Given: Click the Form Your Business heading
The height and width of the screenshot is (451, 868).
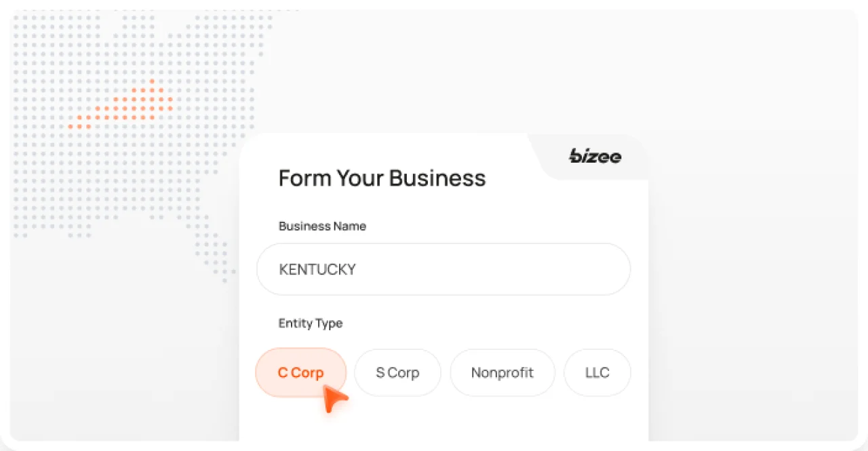Looking at the screenshot, I should [x=382, y=178].
